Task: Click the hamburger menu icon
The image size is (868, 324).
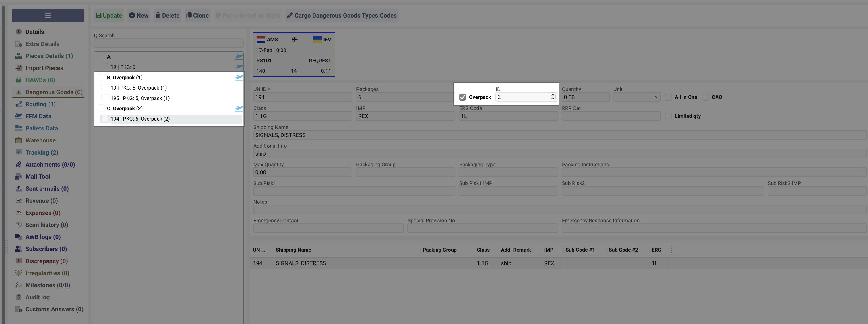Action: tap(48, 16)
